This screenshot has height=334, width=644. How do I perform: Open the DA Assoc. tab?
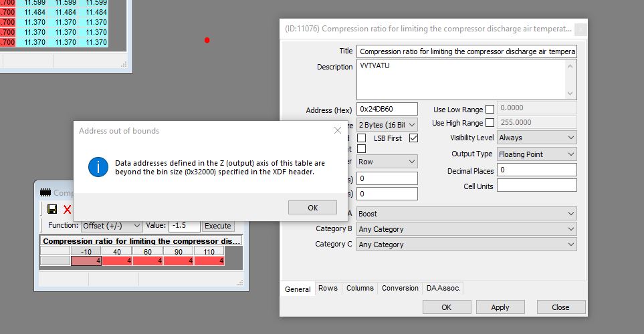[x=443, y=289]
